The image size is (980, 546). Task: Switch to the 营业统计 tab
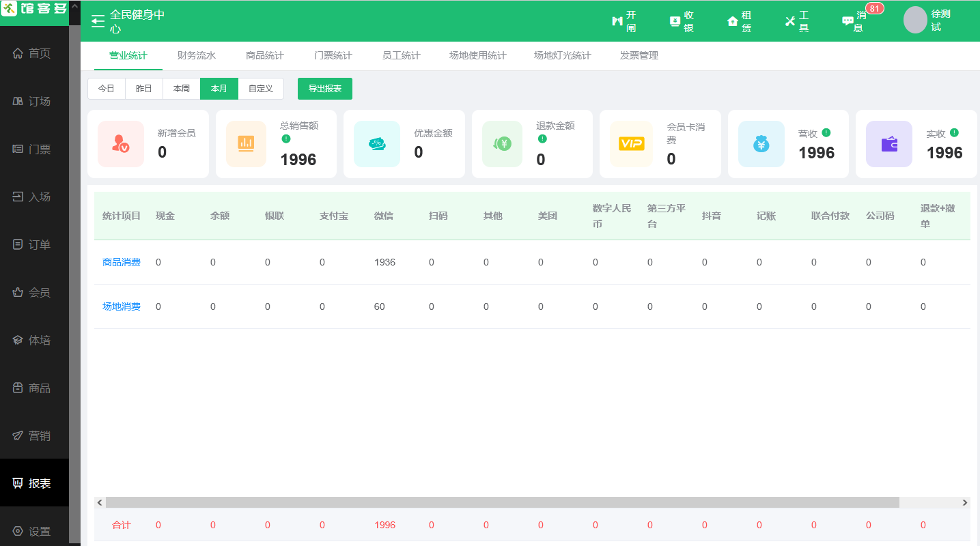pyautogui.click(x=128, y=55)
